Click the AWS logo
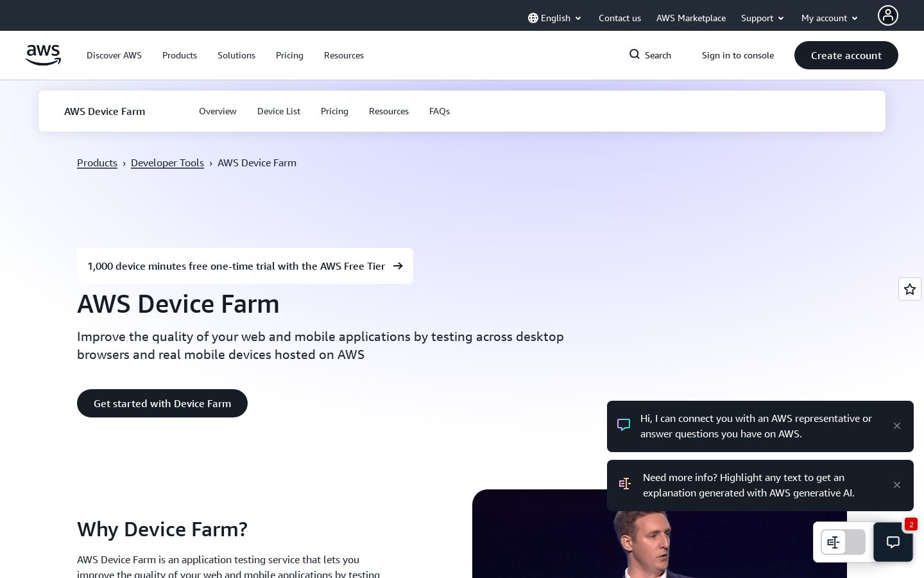924x578 pixels. [43, 55]
